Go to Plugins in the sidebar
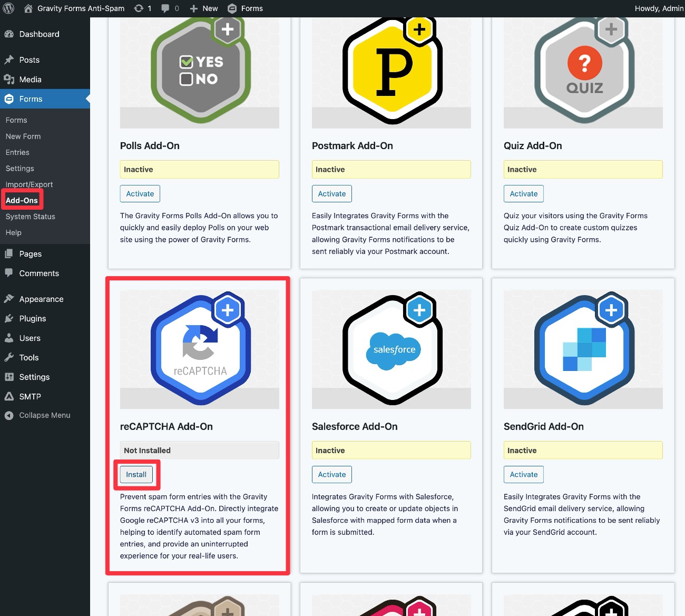Screen dimensions: 685x616 point(32,319)
